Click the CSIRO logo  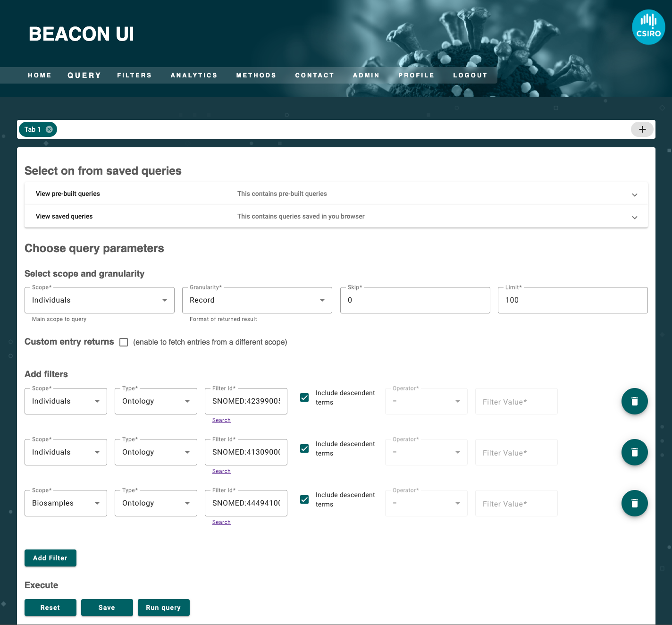(x=648, y=27)
